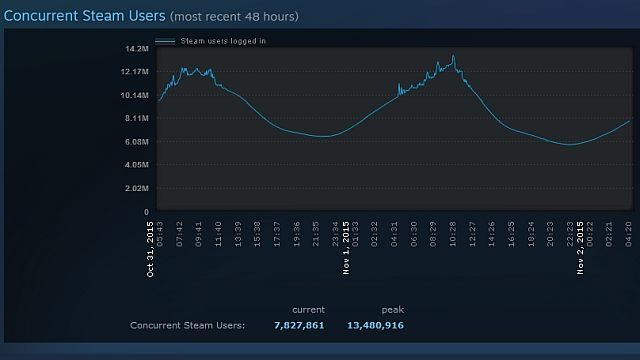This screenshot has width=640, height=360.
Task: Click the 23:34 time label
Action: click(x=336, y=234)
